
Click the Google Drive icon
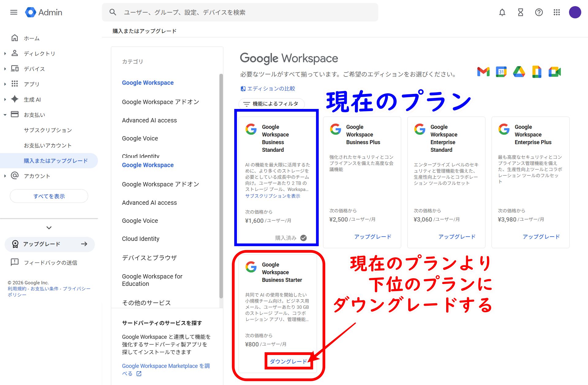click(x=519, y=72)
